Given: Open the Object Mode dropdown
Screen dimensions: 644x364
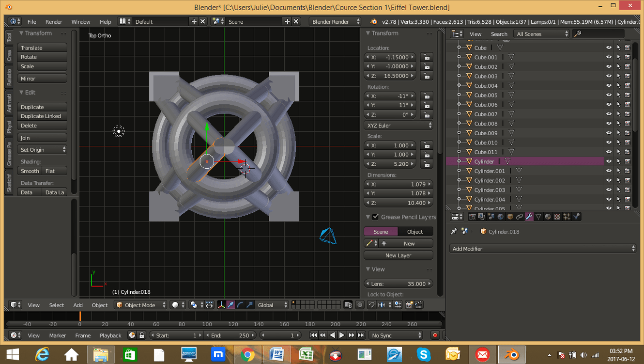Looking at the screenshot, I should 139,305.
